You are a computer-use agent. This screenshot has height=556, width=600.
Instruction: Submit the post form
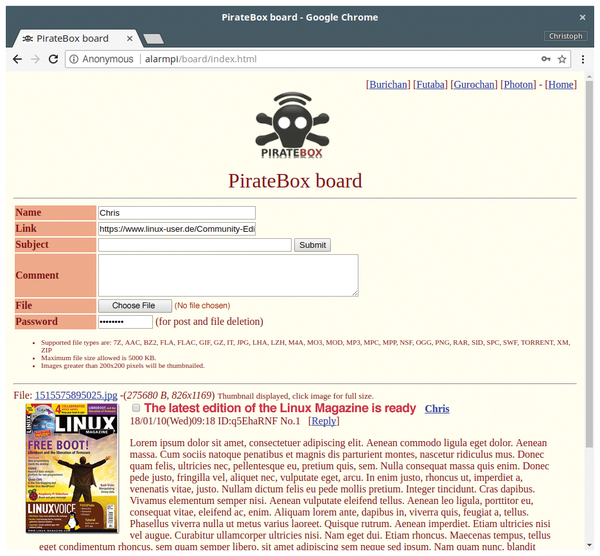(312, 245)
